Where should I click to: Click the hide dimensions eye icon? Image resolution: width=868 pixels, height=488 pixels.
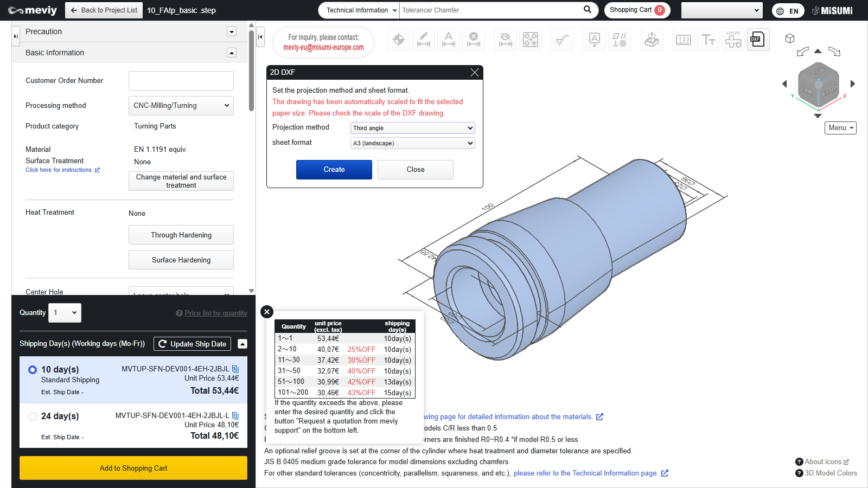(506, 40)
